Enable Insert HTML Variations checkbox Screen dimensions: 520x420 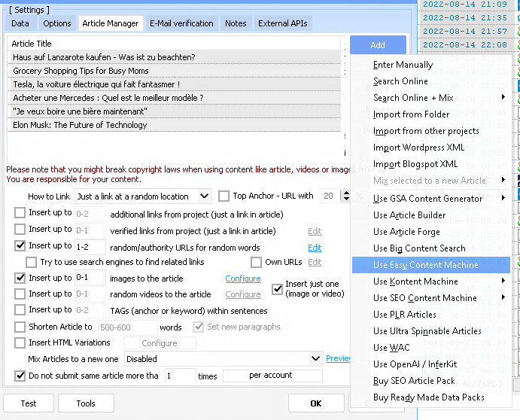coord(20,343)
